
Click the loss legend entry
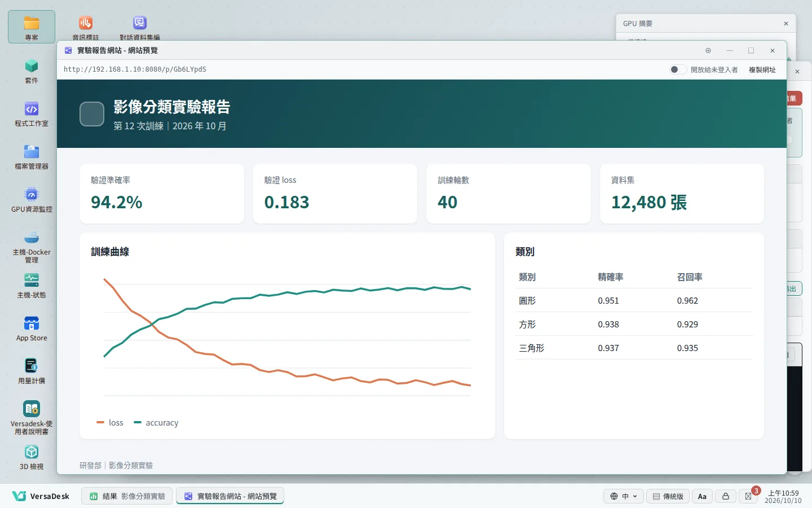(110, 423)
